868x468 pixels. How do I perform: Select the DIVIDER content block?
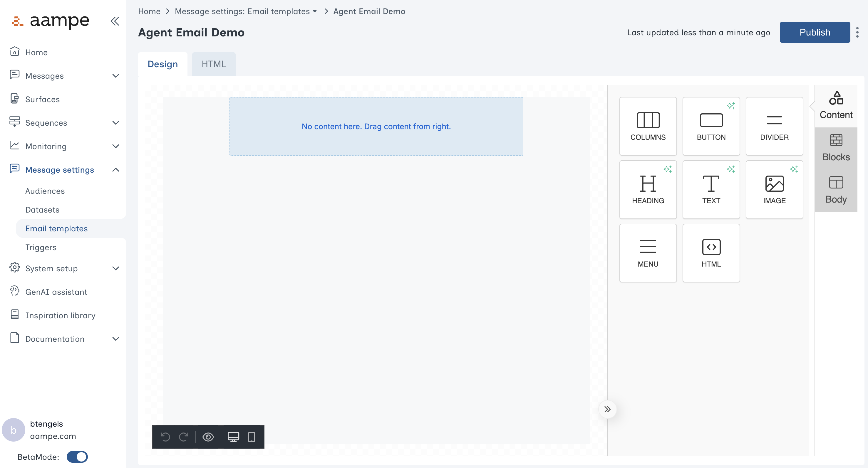click(x=774, y=126)
